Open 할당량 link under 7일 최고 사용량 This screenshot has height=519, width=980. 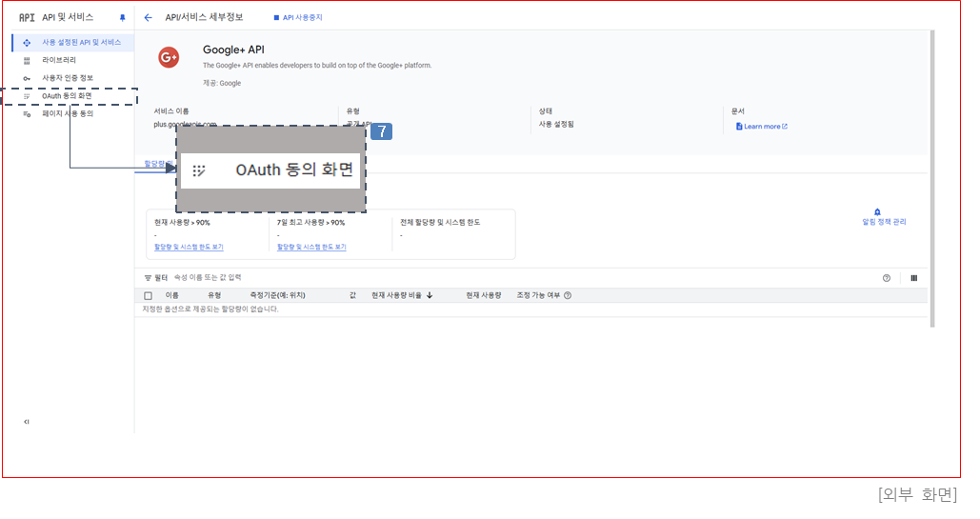[x=311, y=247]
